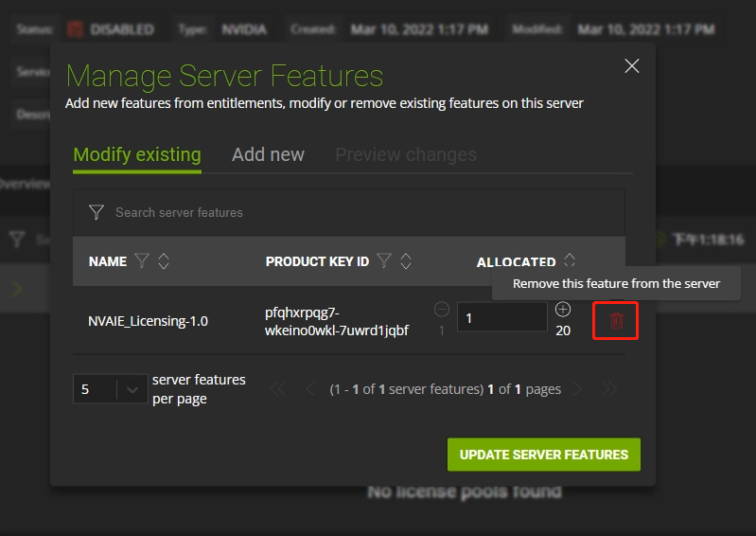The width and height of the screenshot is (756, 536).
Task: Open the Preview changes tab
Action: [406, 154]
